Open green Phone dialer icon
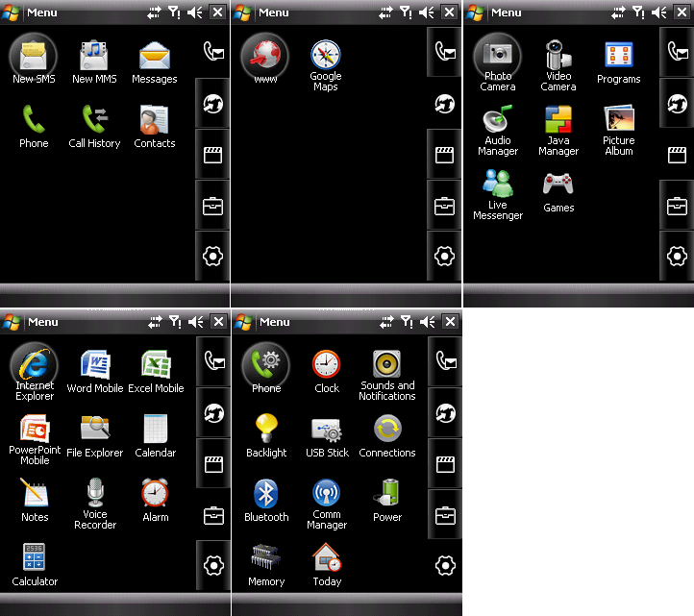The image size is (694, 616). pyautogui.click(x=34, y=119)
